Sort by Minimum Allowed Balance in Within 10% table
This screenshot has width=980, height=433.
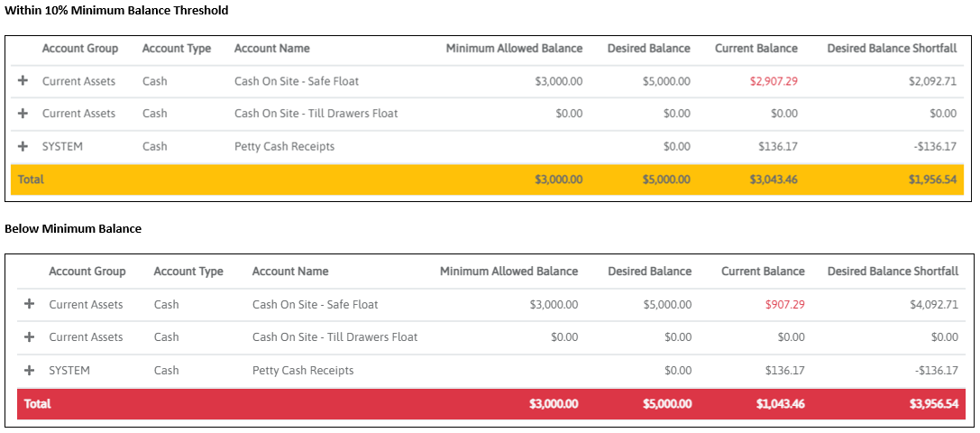pyautogui.click(x=514, y=49)
